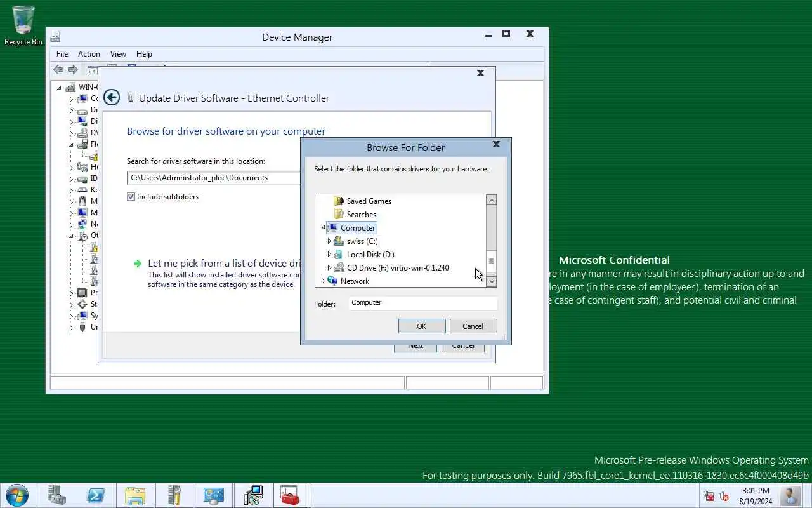The image size is (812, 508).
Task: Go back in Update Driver Software wizard
Action: coord(112,97)
